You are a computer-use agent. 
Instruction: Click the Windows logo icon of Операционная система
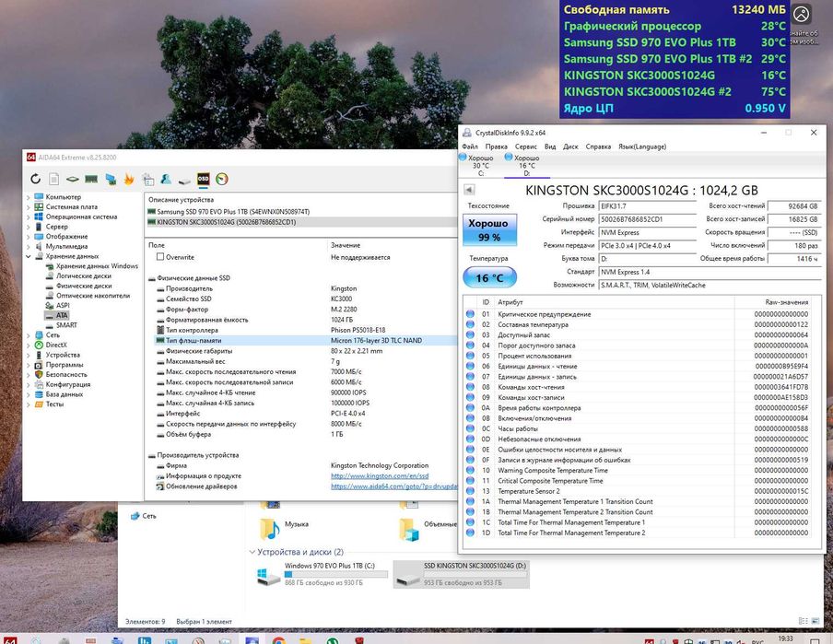(39, 217)
